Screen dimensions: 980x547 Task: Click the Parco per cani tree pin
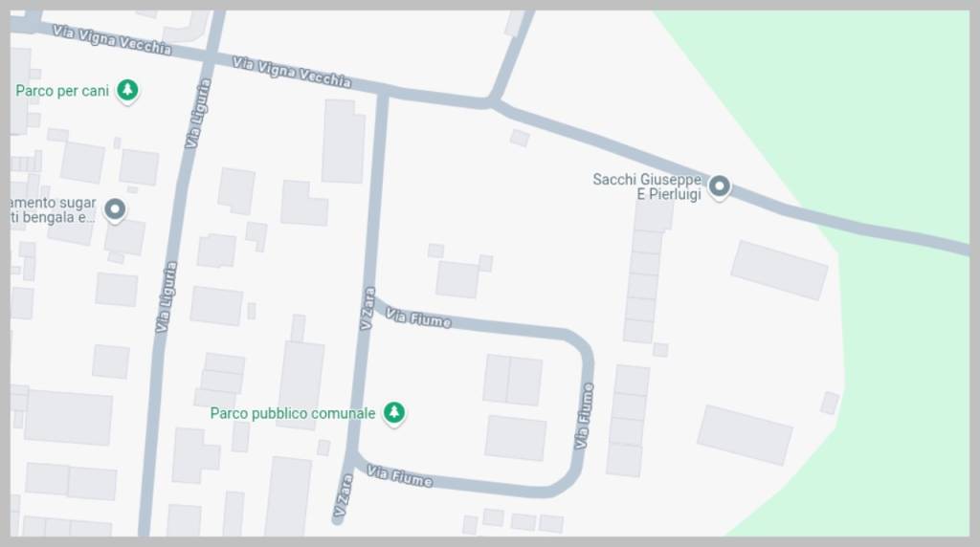pyautogui.click(x=127, y=91)
